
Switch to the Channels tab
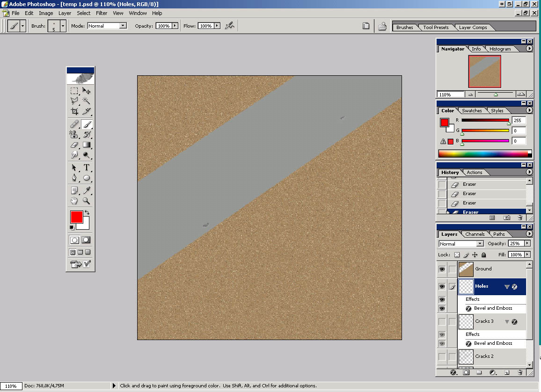click(x=475, y=234)
